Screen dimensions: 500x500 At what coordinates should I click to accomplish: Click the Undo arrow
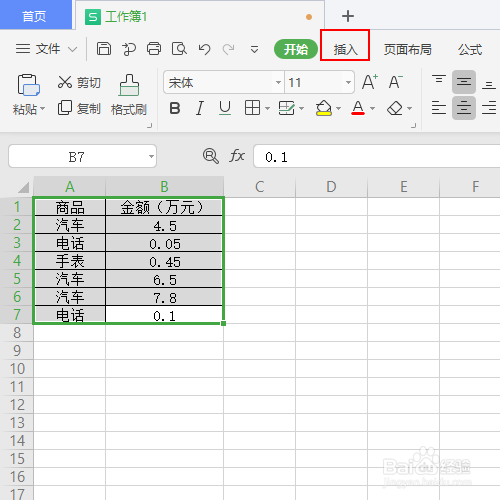[x=204, y=49]
